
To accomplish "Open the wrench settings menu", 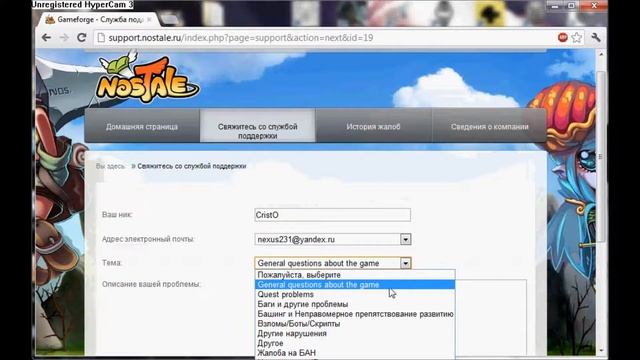I will (x=596, y=38).
